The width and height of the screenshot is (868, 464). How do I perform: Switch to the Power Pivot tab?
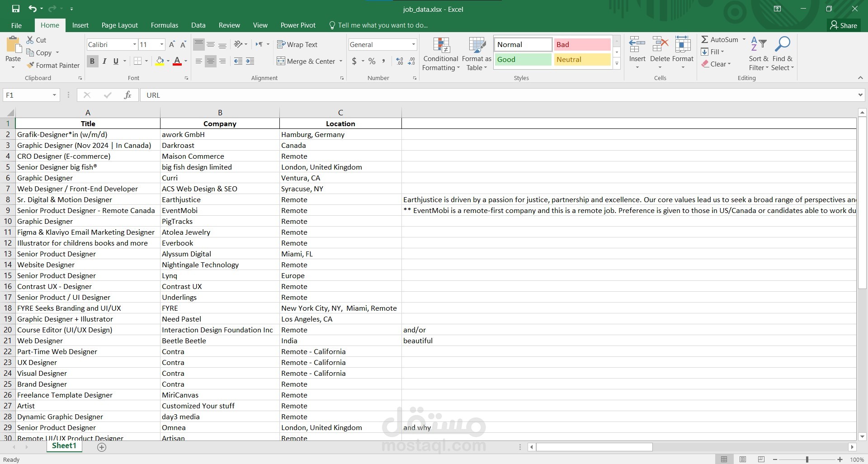298,25
